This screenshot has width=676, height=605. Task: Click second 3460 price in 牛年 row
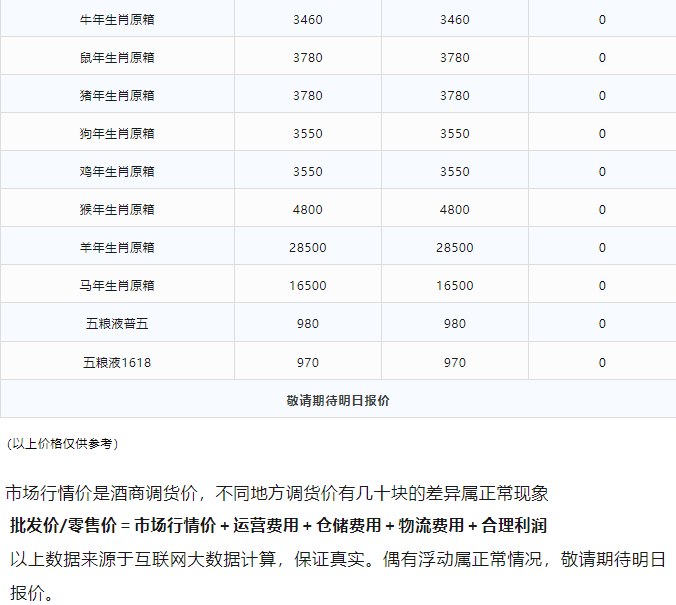(454, 20)
